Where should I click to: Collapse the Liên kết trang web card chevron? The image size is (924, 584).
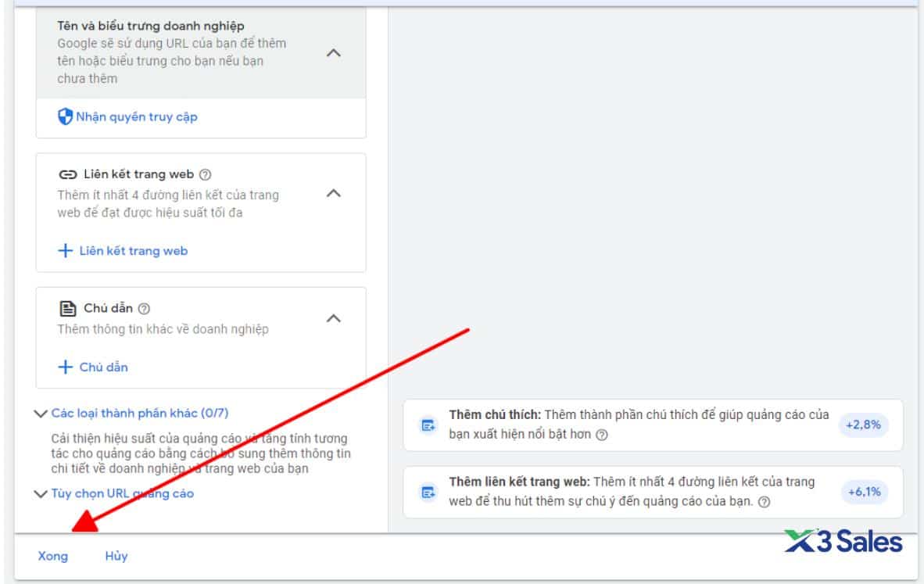click(334, 193)
